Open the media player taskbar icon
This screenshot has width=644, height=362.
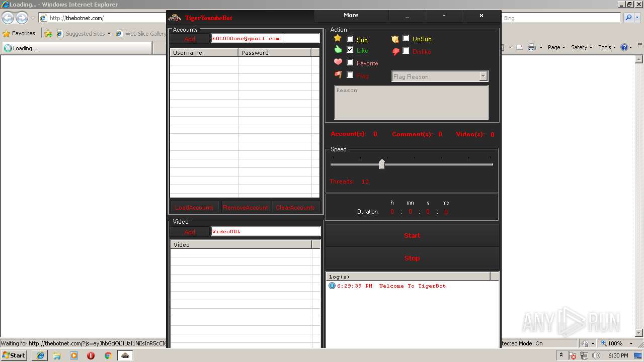74,355
